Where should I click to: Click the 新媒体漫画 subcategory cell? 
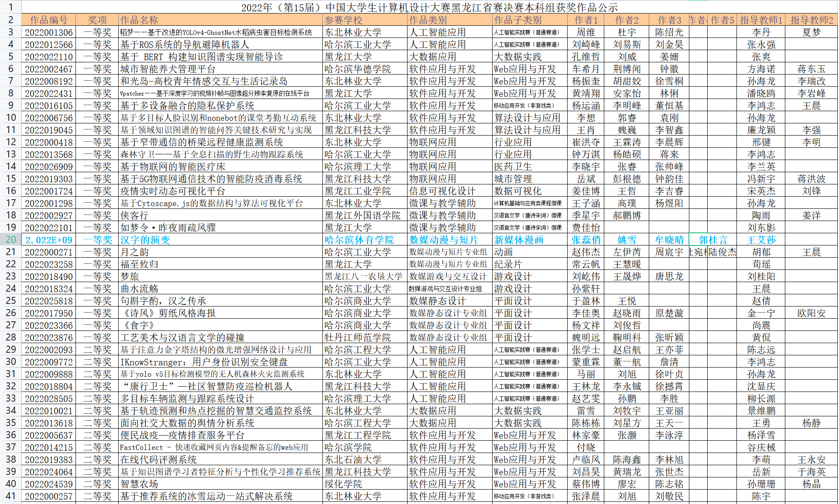click(519, 240)
